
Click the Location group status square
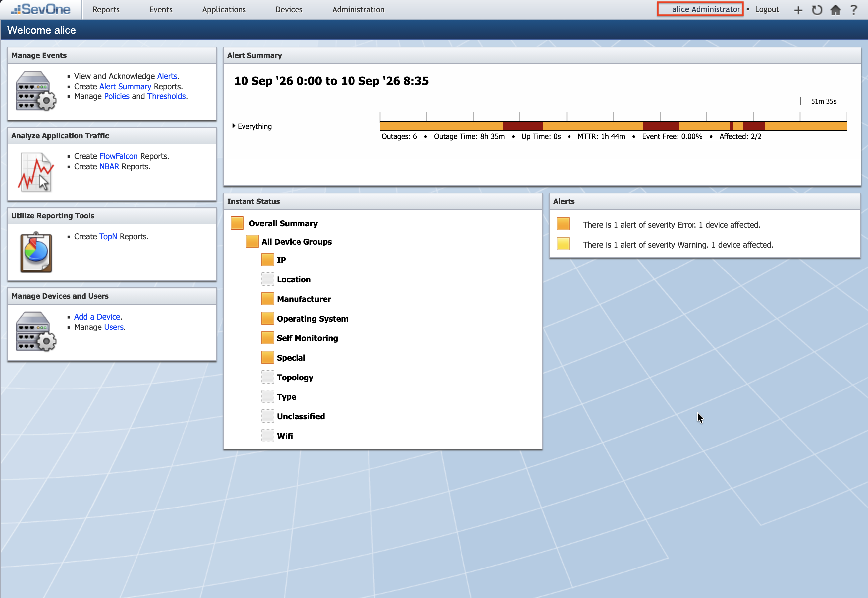[x=267, y=279]
